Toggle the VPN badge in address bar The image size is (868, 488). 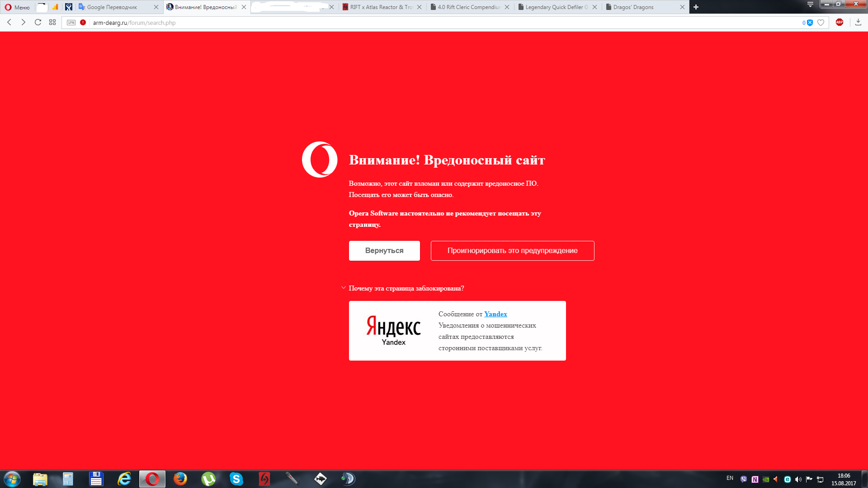71,23
